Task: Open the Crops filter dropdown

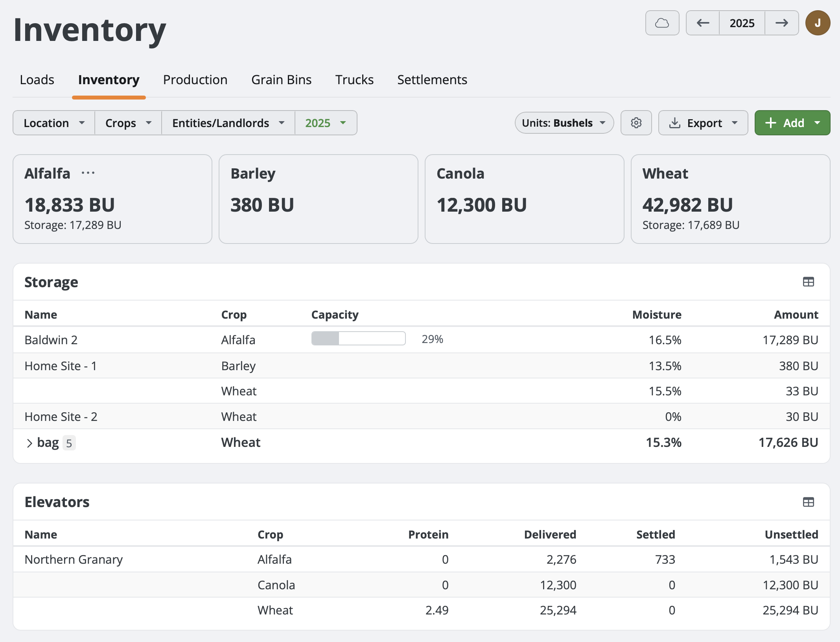Action: pyautogui.click(x=128, y=123)
